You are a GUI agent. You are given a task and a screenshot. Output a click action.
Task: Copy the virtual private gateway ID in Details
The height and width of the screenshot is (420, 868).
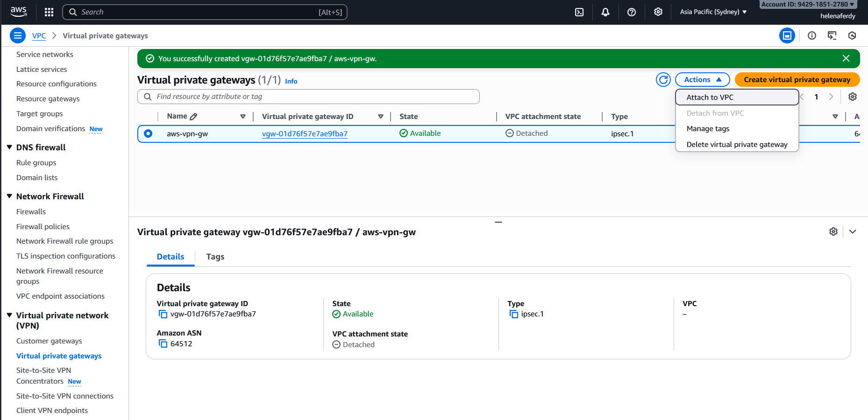coord(163,314)
